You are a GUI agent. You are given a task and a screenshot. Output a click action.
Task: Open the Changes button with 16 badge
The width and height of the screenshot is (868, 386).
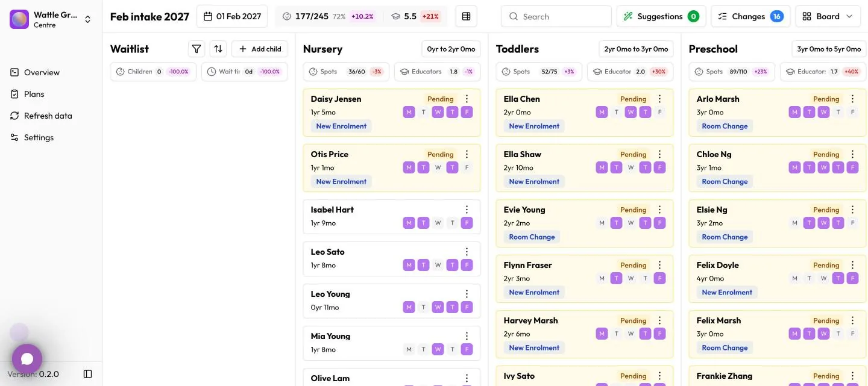coord(750,16)
